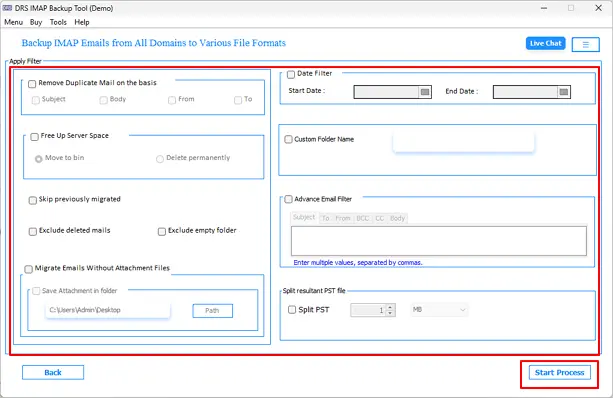Minimize the DRS IMAP Backup Tool window

pos(544,8)
